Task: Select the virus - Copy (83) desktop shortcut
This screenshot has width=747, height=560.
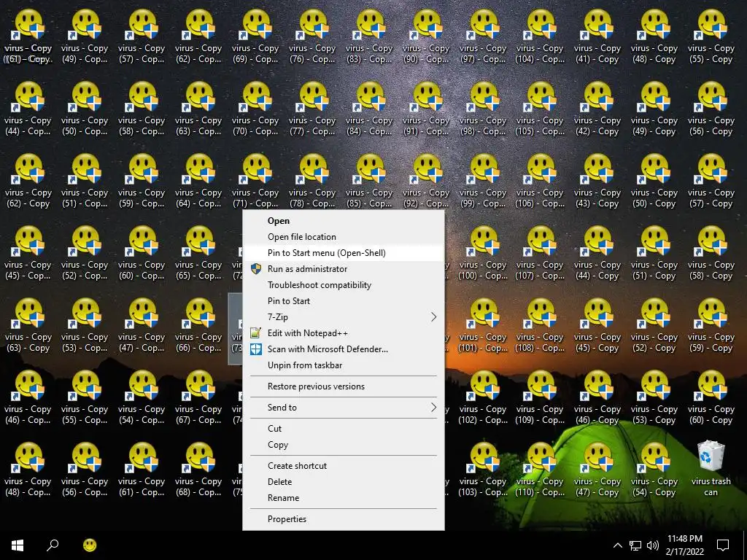Action: click(369, 37)
